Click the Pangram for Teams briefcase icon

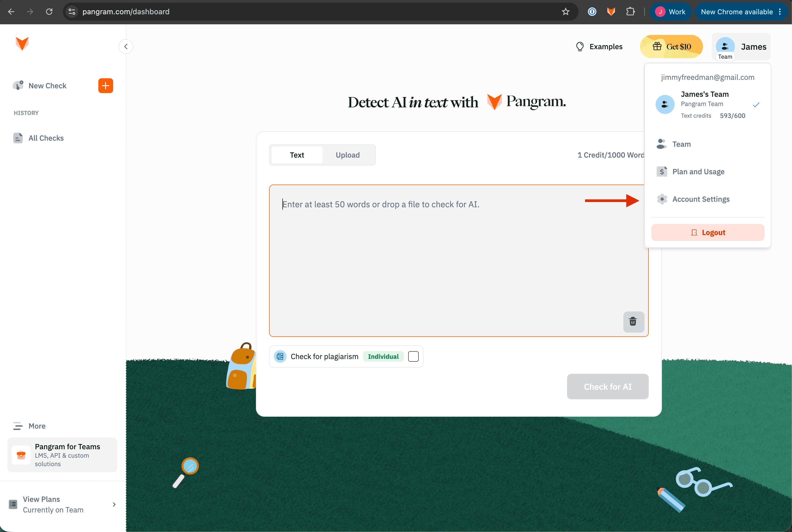[21, 455]
